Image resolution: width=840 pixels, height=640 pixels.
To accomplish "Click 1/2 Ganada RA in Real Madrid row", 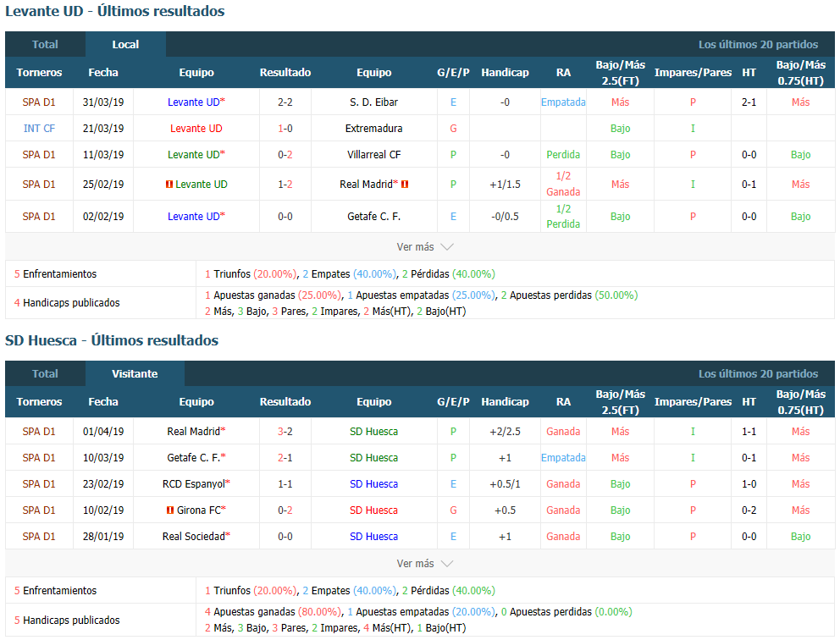I will coord(563,184).
